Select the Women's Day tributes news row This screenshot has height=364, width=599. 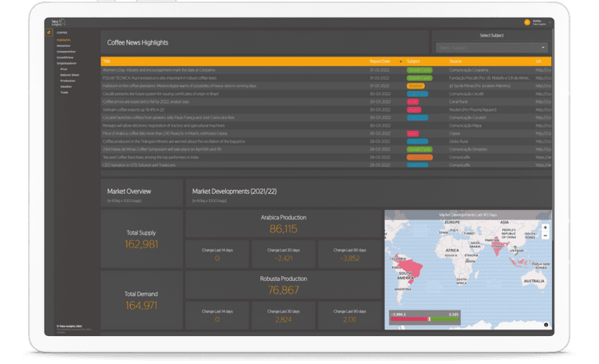(x=326, y=70)
